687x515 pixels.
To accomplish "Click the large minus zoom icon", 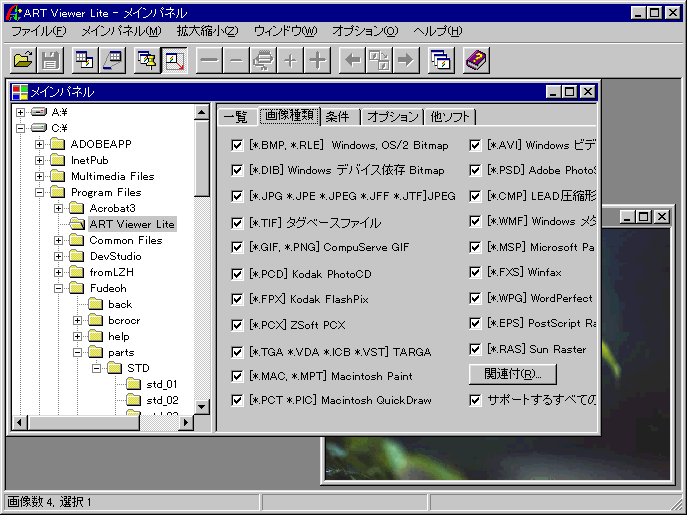I will (x=209, y=60).
